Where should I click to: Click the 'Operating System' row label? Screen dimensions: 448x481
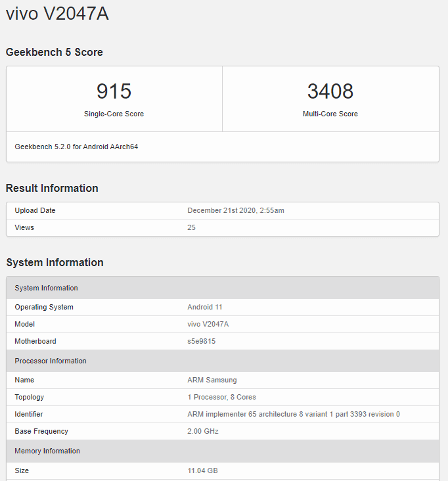pos(44,307)
